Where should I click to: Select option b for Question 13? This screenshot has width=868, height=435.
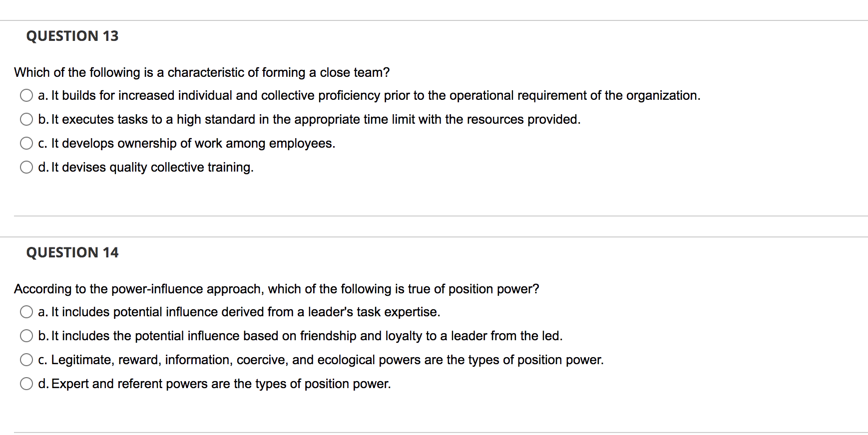pos(26,119)
